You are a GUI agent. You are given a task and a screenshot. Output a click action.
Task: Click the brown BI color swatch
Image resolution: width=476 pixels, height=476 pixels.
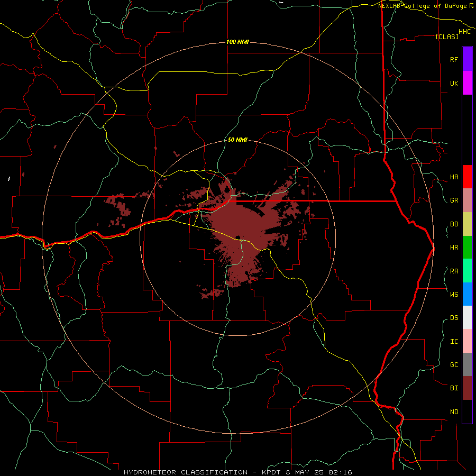click(x=467, y=388)
